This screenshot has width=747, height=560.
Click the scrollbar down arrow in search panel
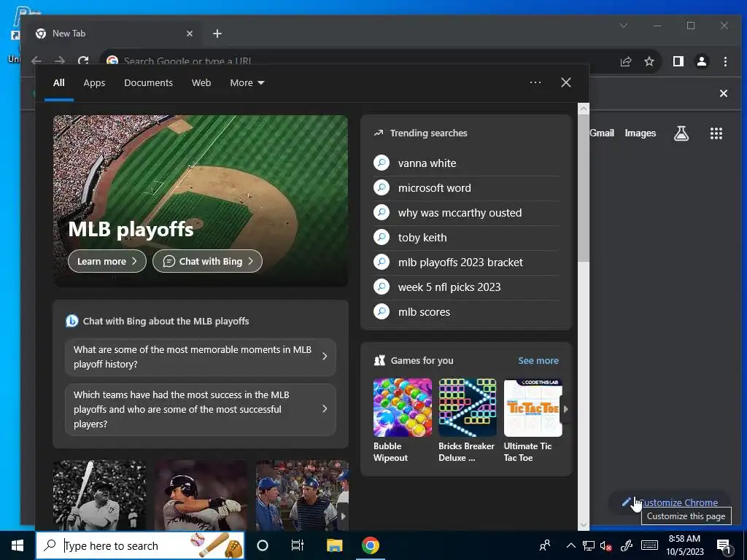pos(584,525)
